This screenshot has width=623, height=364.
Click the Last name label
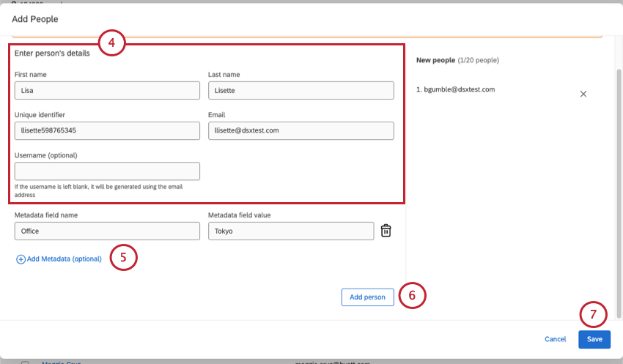pos(224,74)
